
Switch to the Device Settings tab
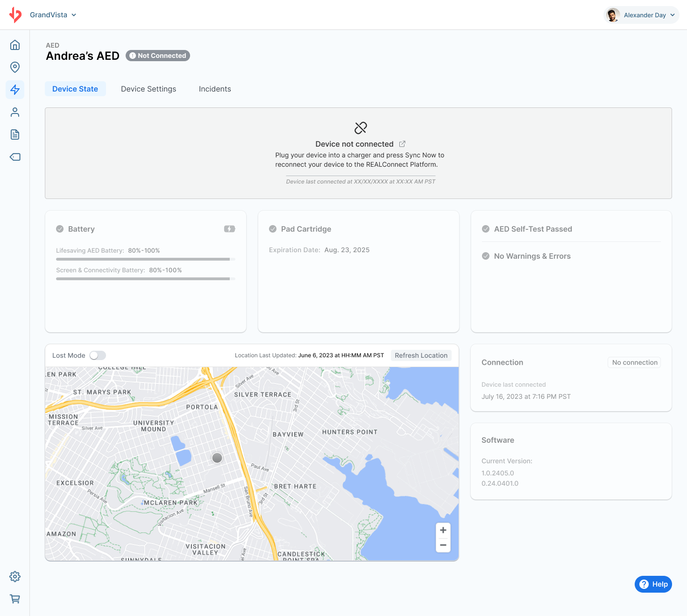149,89
